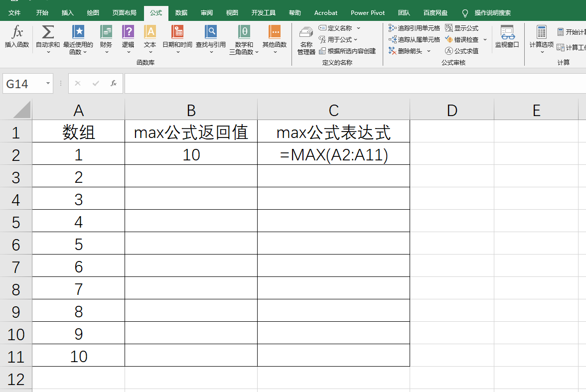Switch to the Insert (插入) tab
This screenshot has height=392, width=586.
68,13
